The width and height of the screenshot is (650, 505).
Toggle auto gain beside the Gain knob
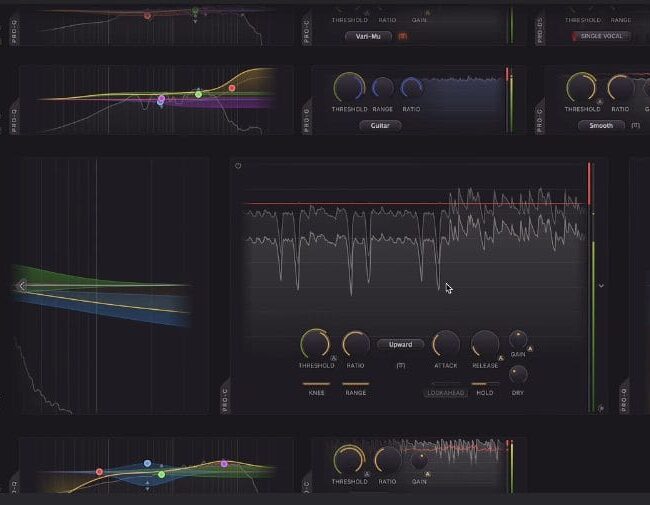pyautogui.click(x=530, y=349)
